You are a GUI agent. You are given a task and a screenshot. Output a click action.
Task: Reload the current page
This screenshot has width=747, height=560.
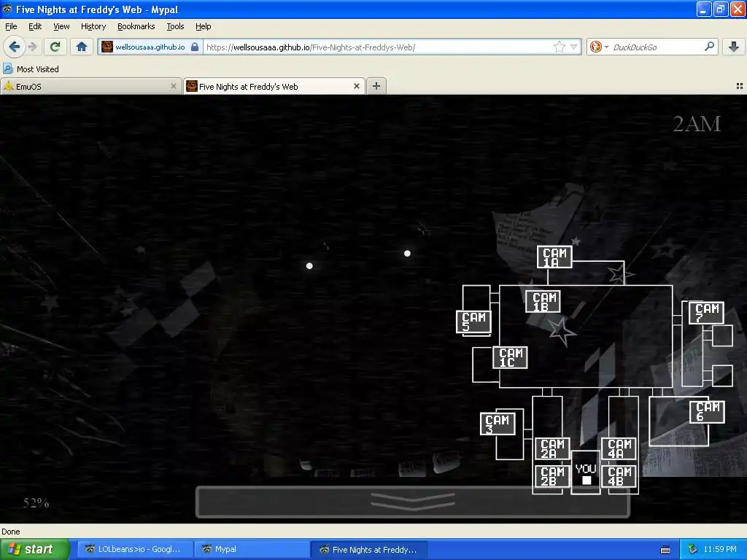point(55,47)
